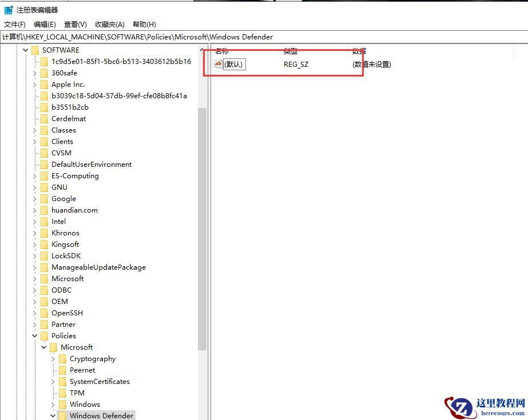Click the Registry Editor icon in title bar

coord(8,9)
